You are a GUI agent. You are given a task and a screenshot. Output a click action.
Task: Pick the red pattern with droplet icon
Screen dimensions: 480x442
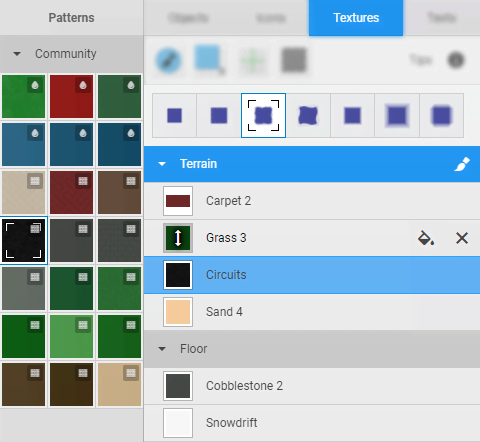tap(71, 96)
